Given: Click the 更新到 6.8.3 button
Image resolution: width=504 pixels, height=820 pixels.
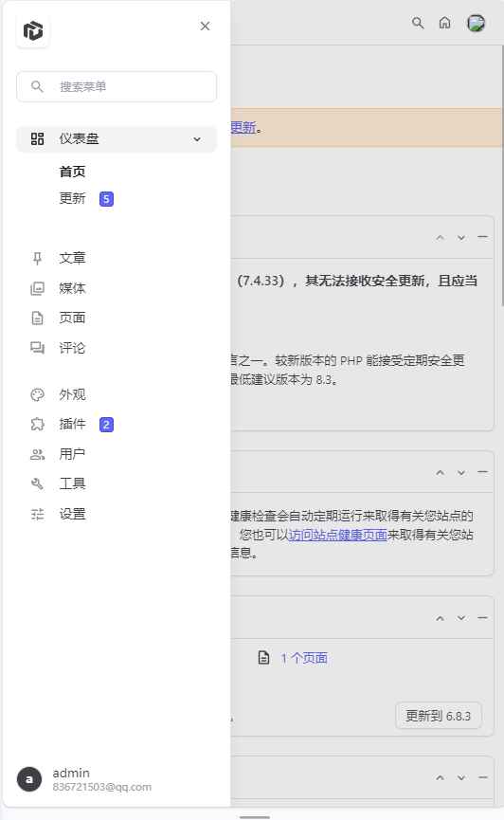Looking at the screenshot, I should [438, 716].
